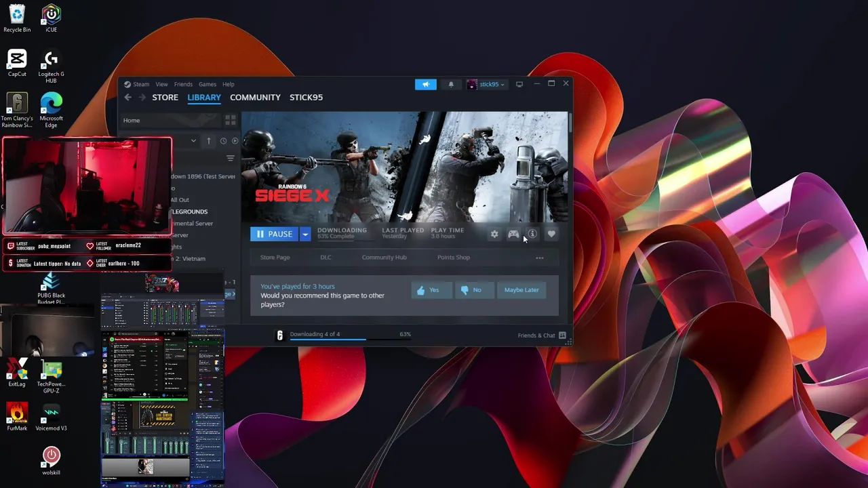Open the DLC link
The width and height of the screenshot is (868, 488).
326,258
